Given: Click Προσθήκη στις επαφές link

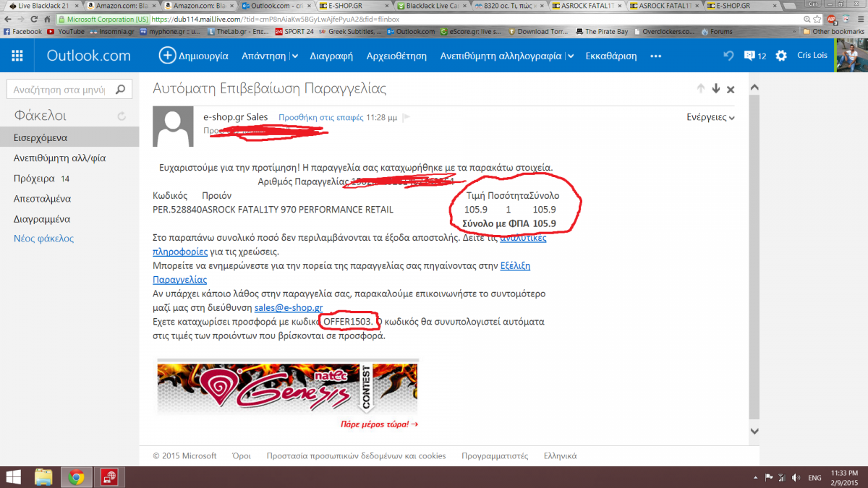Looking at the screenshot, I should pos(320,117).
